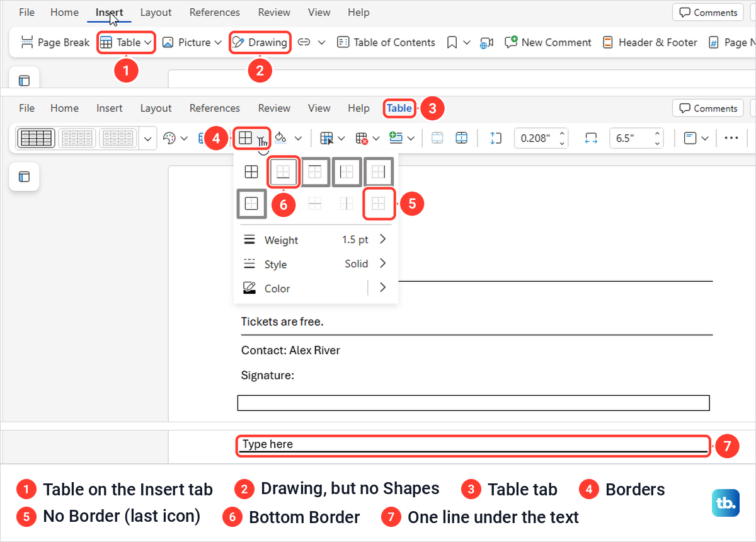Viewport: 756px width, 542px height.
Task: Open the Comments button in the upper window
Action: coord(708,12)
